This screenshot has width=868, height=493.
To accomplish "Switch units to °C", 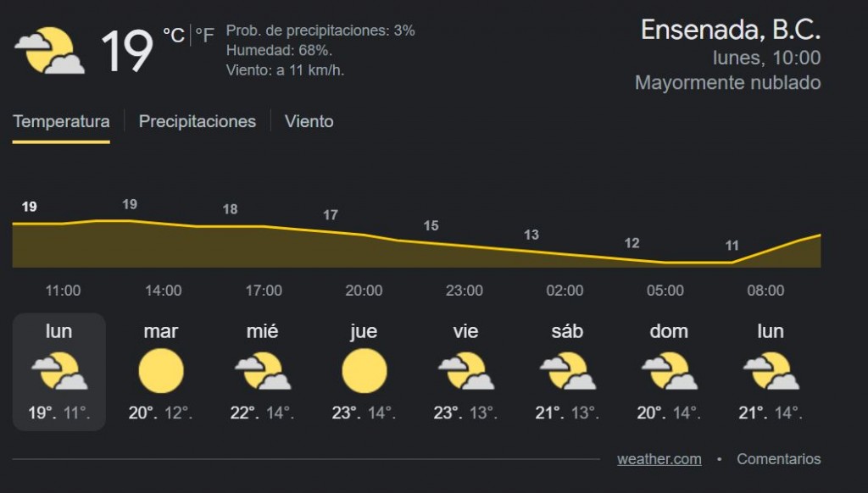I will point(173,36).
